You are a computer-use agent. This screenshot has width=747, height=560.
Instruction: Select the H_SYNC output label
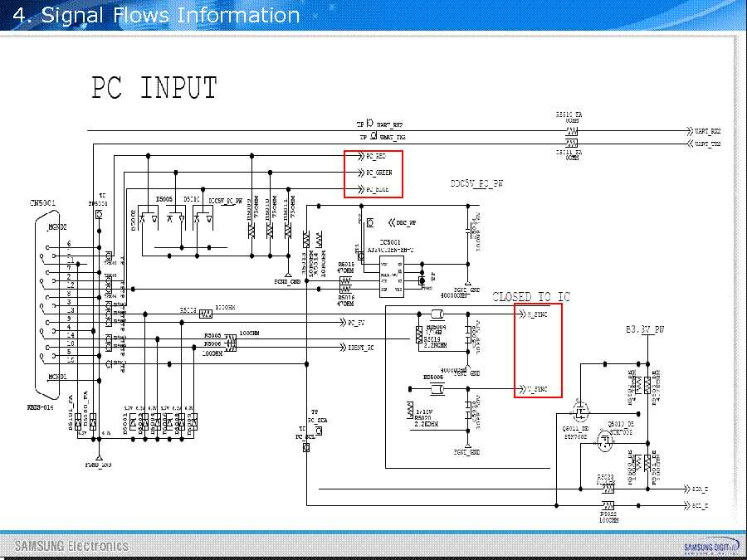(537, 314)
